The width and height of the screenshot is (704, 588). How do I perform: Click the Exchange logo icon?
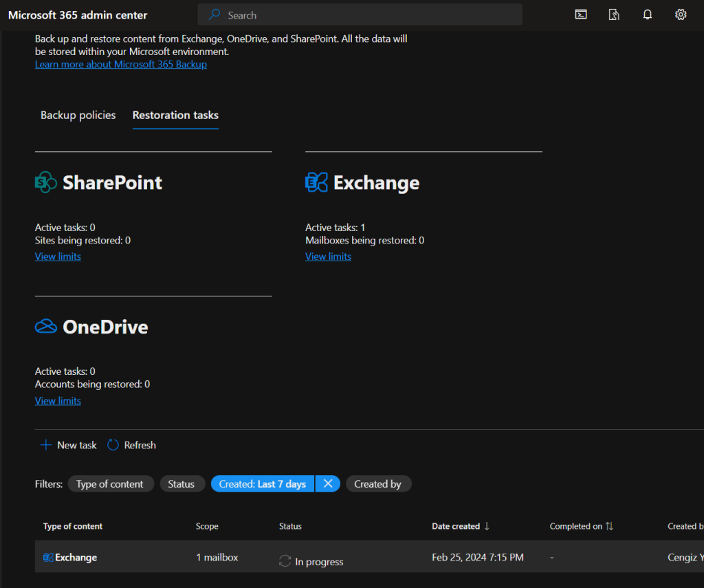point(316,182)
